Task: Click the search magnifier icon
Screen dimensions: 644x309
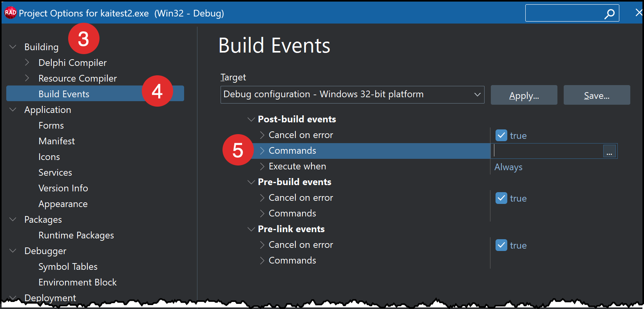Action: (x=610, y=14)
